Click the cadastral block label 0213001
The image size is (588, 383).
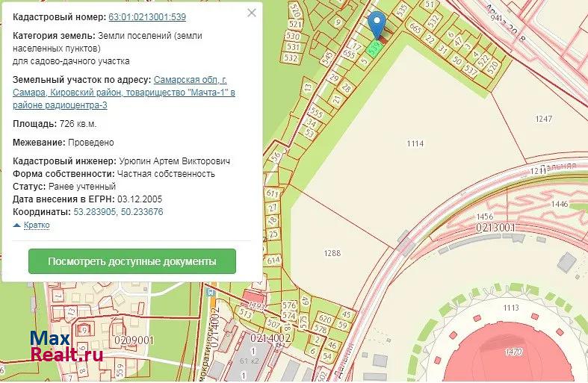click(x=495, y=227)
